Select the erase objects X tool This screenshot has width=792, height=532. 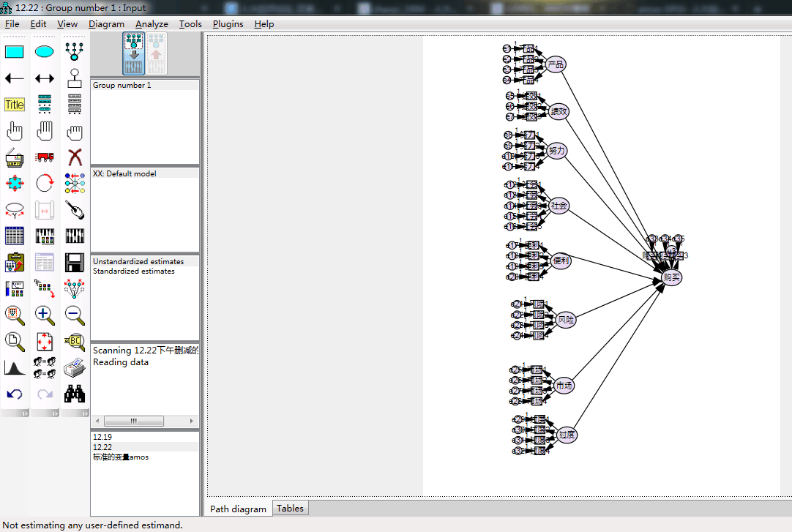74,157
